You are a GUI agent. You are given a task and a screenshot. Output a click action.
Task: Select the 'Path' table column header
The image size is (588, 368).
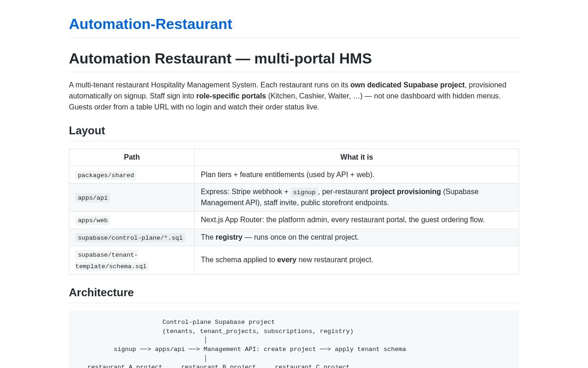coord(132,157)
